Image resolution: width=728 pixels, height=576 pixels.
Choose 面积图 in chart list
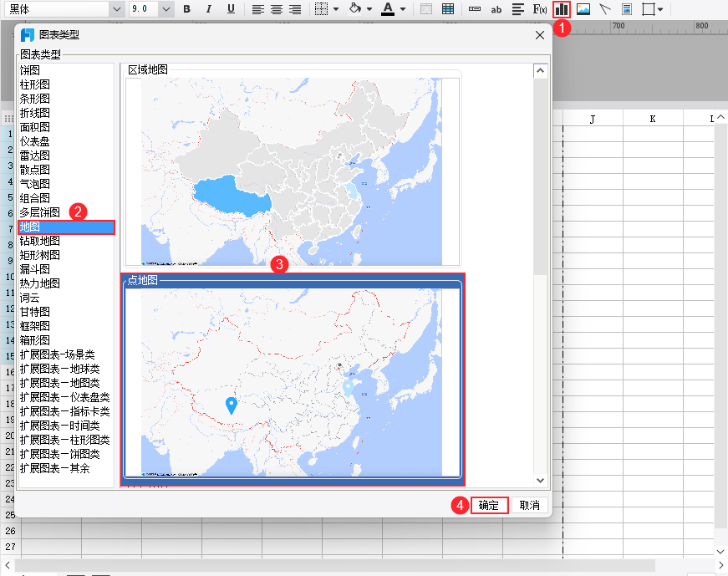35,127
